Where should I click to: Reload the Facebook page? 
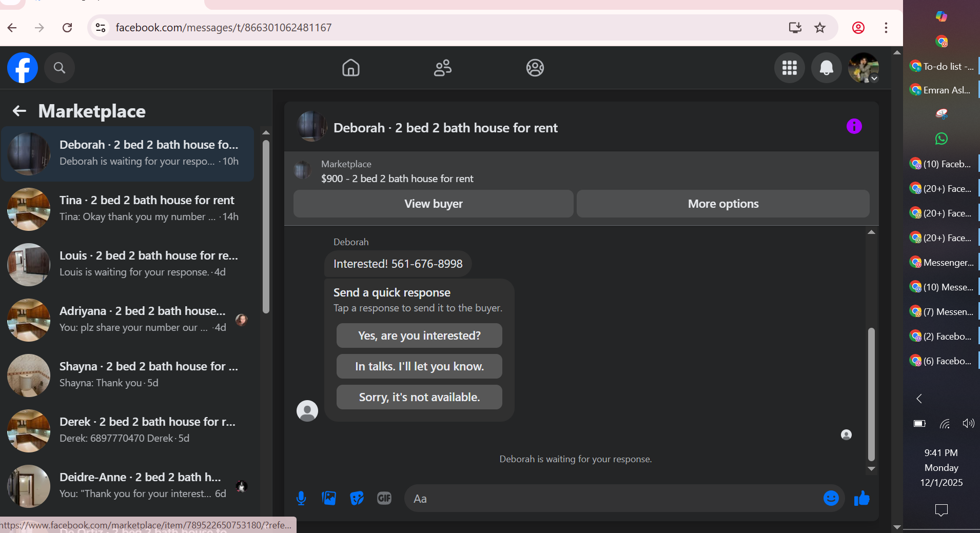[67, 28]
